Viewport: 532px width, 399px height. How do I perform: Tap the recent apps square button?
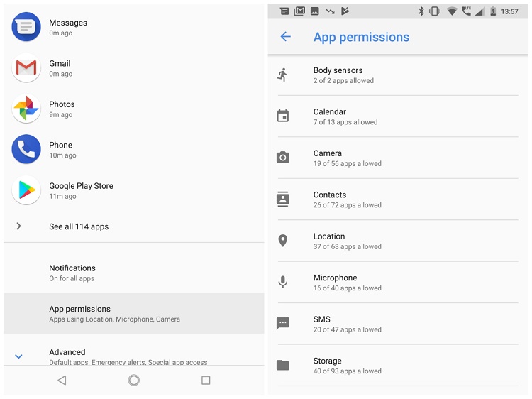click(x=206, y=380)
